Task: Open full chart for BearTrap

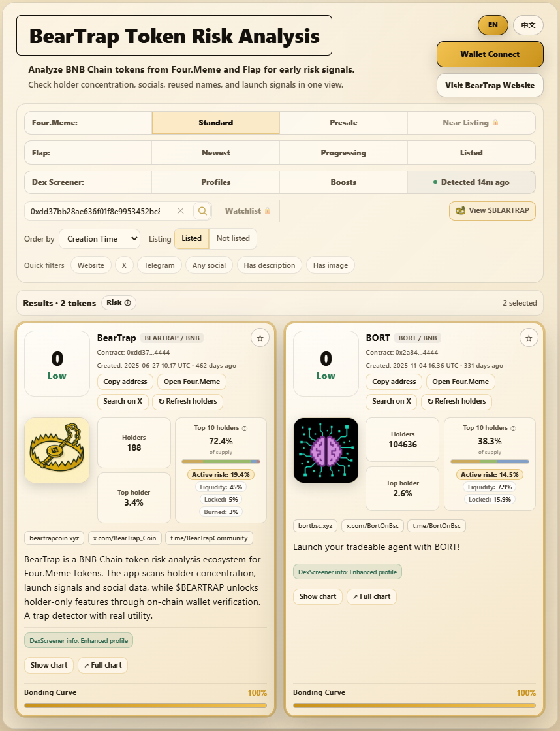Action: click(102, 665)
